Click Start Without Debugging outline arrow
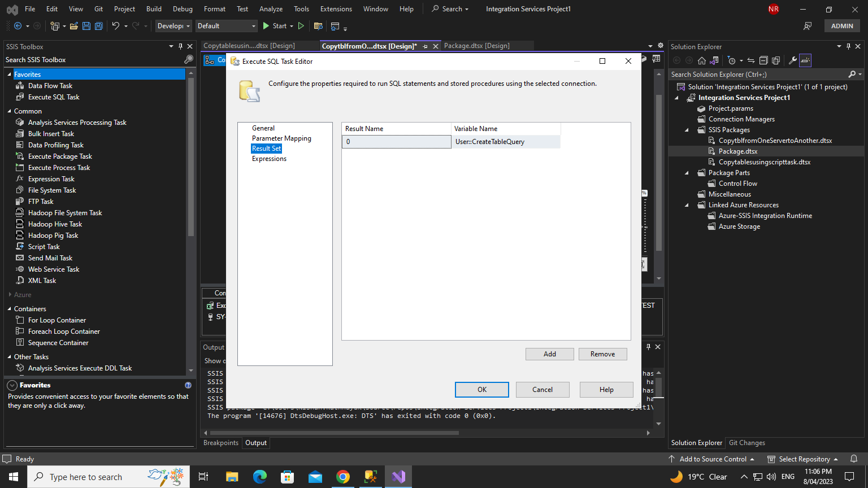The height and width of the screenshot is (488, 868). point(301,26)
